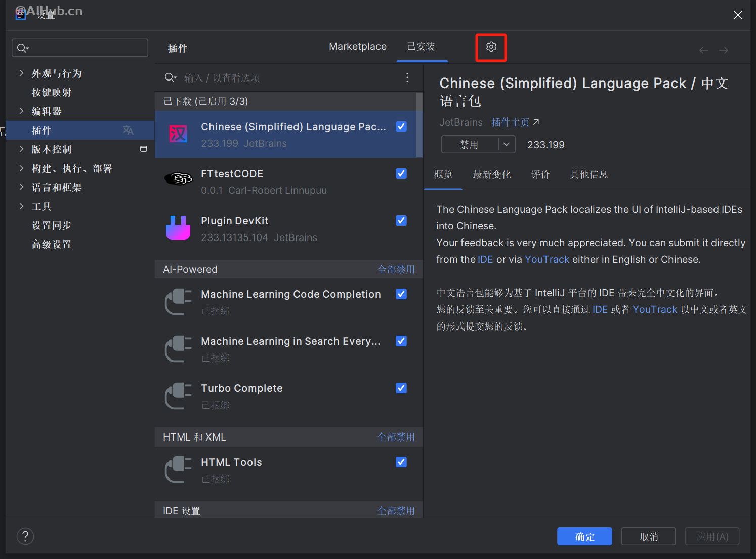The width and height of the screenshot is (756, 559).
Task: Click the back navigation arrow
Action: pos(703,50)
